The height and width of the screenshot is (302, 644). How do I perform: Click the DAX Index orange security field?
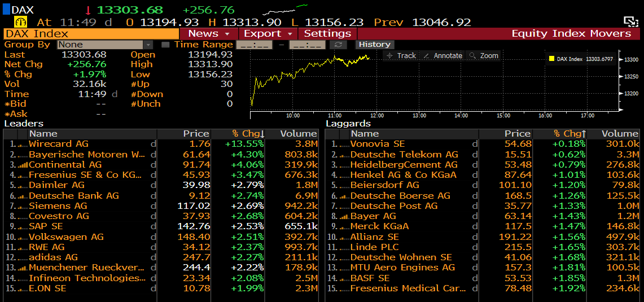pos(91,34)
